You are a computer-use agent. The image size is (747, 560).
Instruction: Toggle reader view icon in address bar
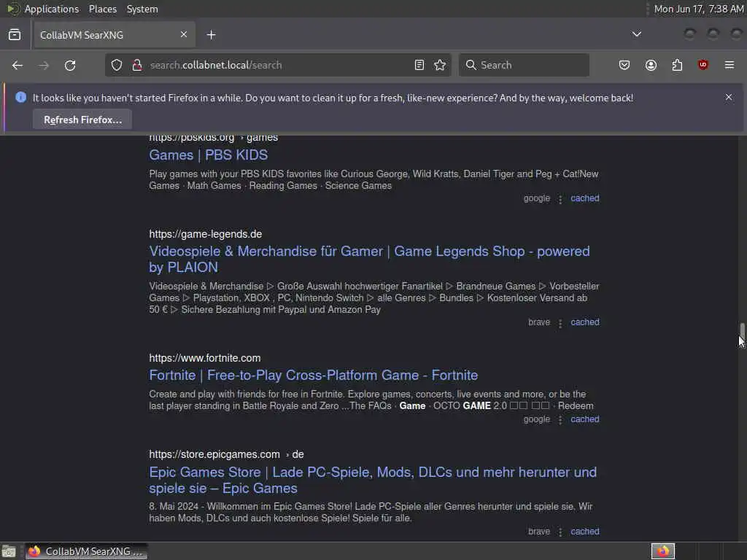click(x=419, y=65)
